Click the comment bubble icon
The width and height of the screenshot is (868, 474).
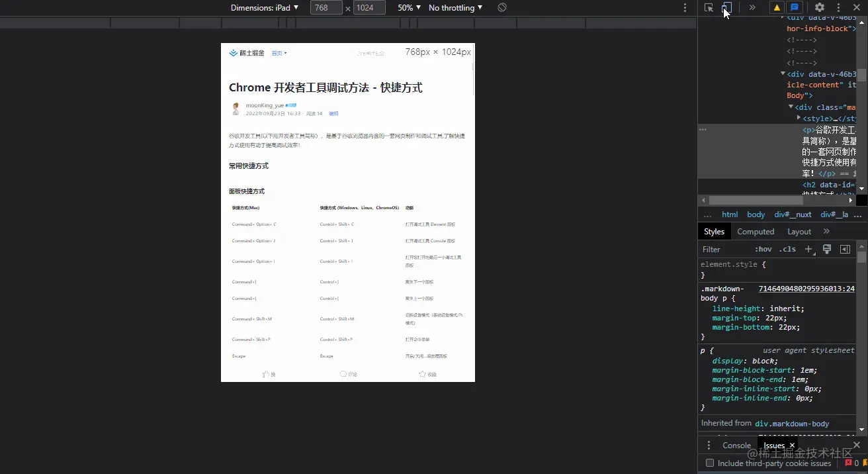tap(343, 374)
